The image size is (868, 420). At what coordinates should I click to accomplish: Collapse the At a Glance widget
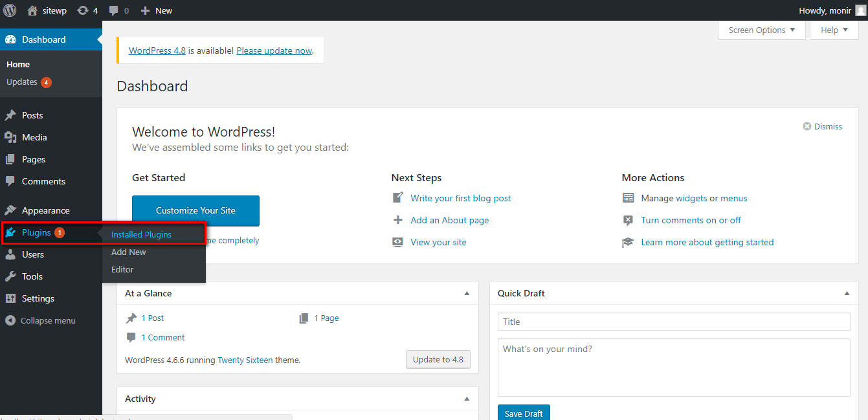[467, 293]
